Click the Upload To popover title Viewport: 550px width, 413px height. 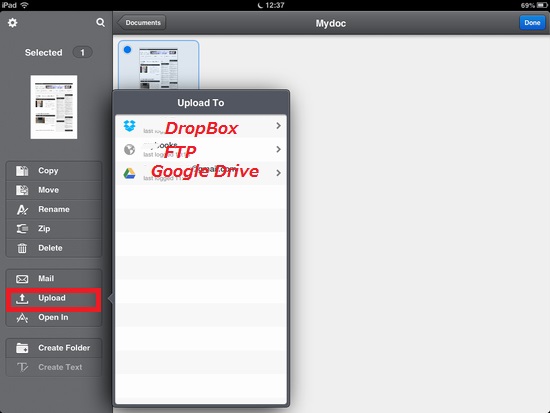pos(201,103)
